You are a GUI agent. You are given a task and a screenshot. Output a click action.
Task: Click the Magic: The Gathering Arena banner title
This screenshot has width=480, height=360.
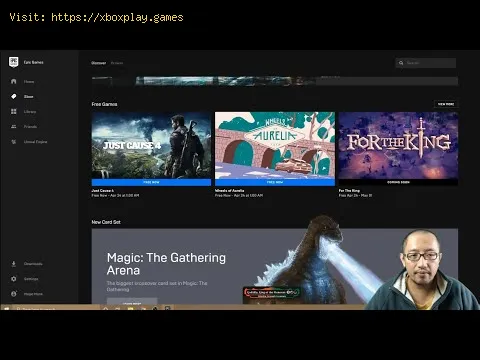pos(166,264)
